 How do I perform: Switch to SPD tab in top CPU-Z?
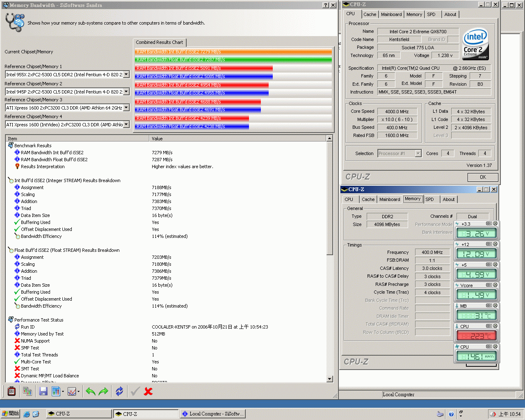(431, 14)
